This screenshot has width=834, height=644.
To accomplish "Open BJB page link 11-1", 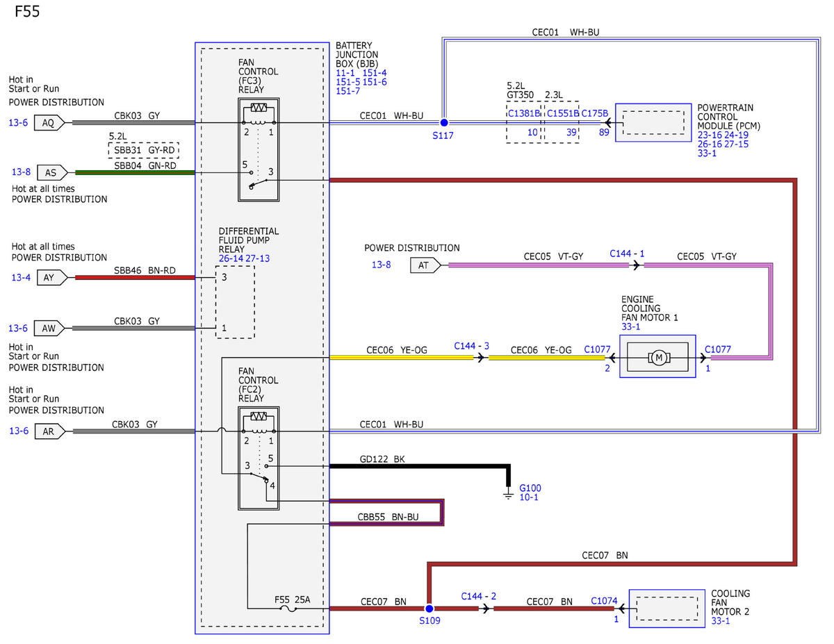I will click(346, 72).
